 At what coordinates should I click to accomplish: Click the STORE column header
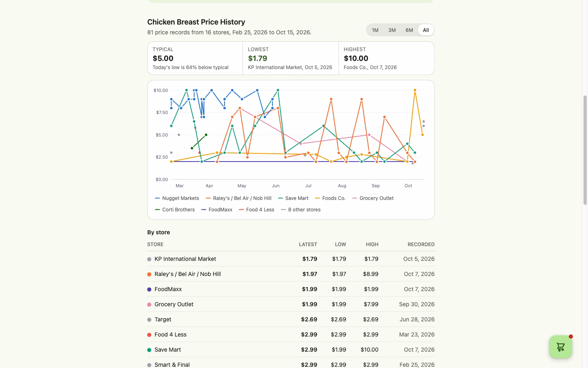tap(155, 245)
